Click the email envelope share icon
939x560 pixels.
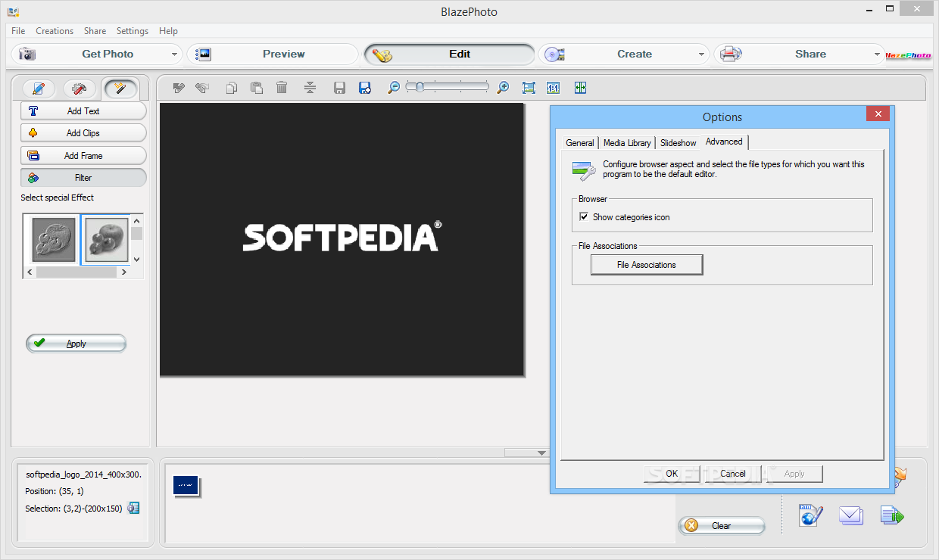851,516
